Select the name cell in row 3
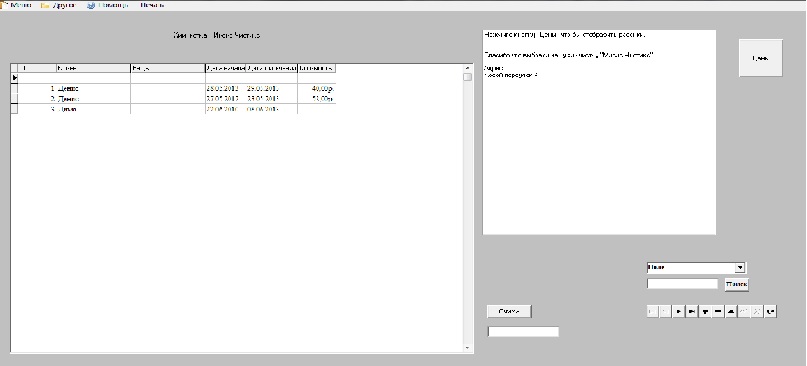 coord(93,109)
